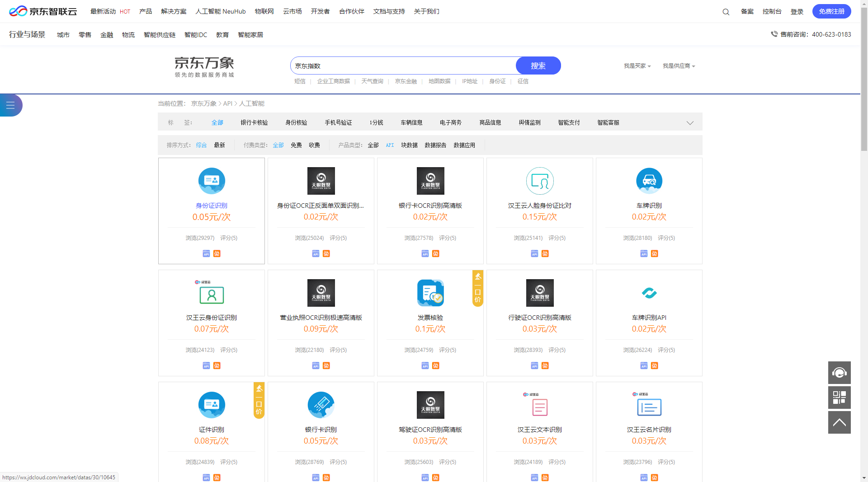
Task: Open the customer service headset widget
Action: (x=840, y=373)
